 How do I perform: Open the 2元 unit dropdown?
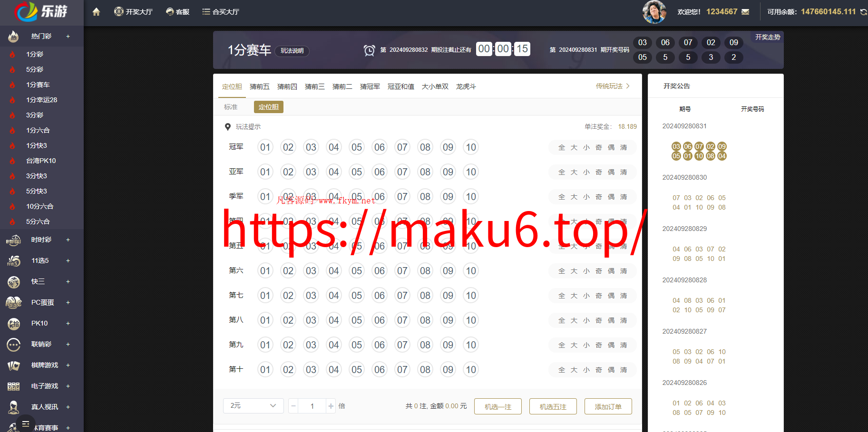point(254,406)
